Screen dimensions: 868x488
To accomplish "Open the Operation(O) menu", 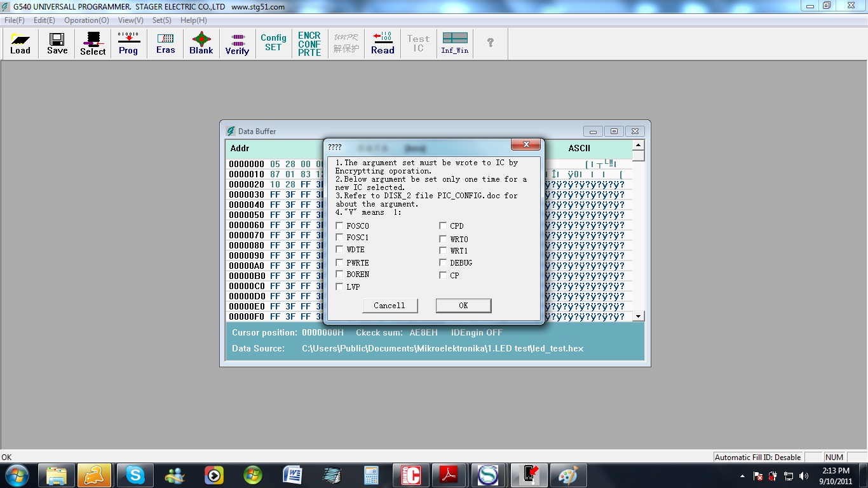I will pyautogui.click(x=86, y=20).
